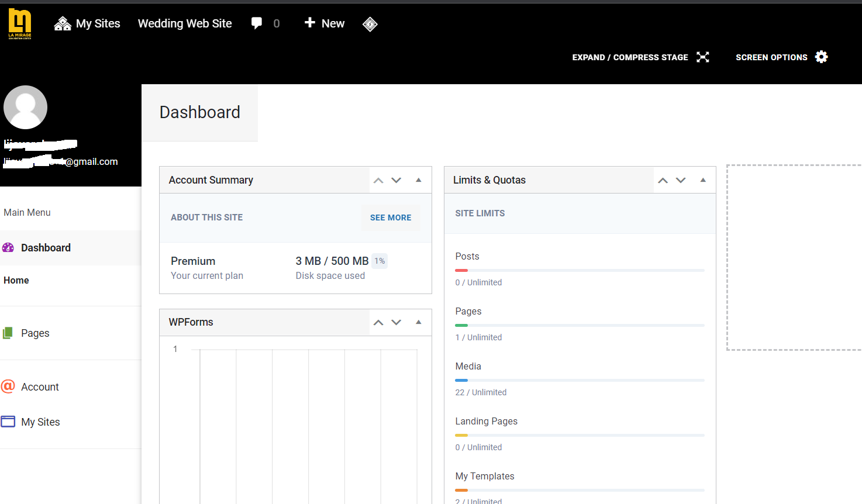Viewport: 862px width, 504px height.
Task: Collapse the Account Summary panel
Action: coord(419,180)
